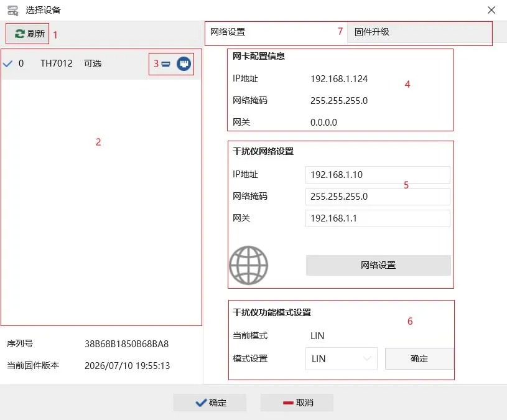Click the green refresh arrows icon
The height and width of the screenshot is (420, 507).
19,34
